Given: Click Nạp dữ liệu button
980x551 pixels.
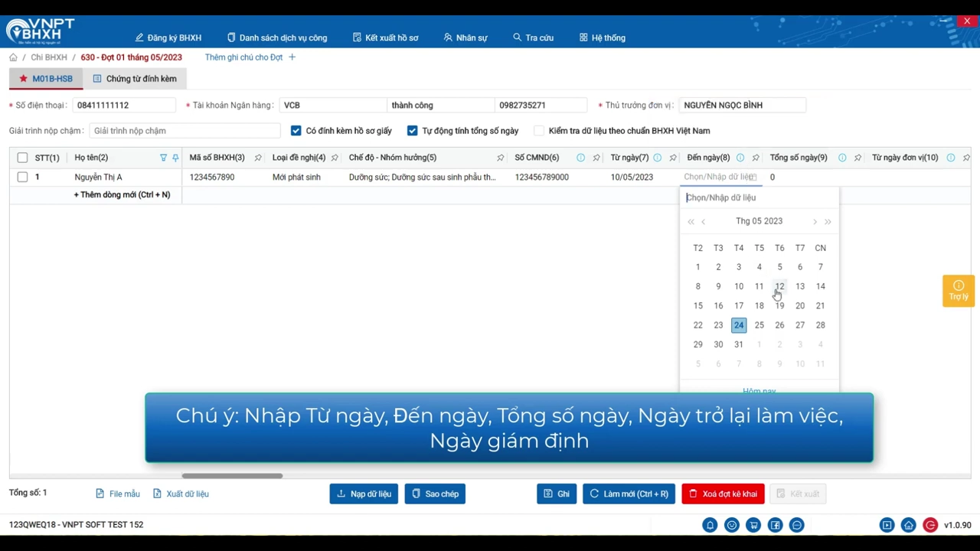Looking at the screenshot, I should tap(364, 494).
